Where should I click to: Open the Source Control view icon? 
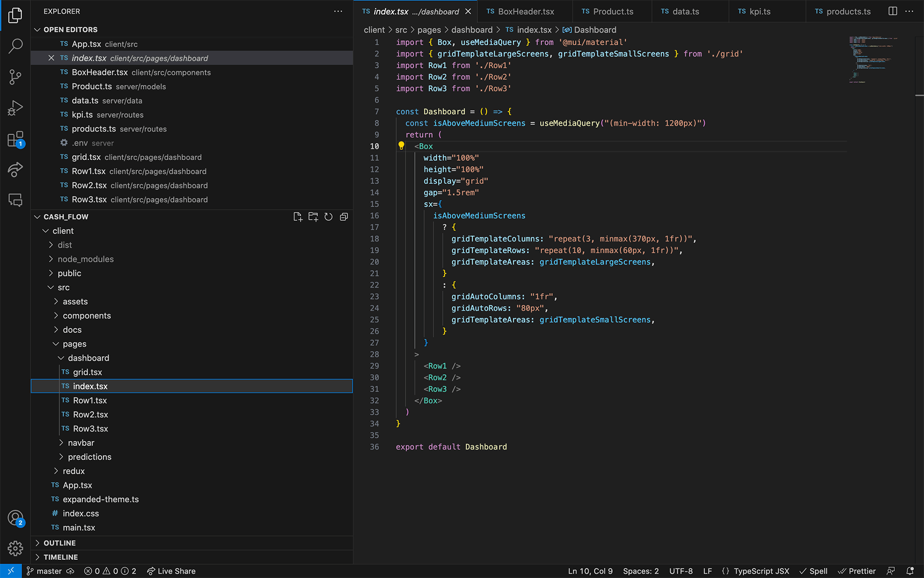tap(15, 77)
